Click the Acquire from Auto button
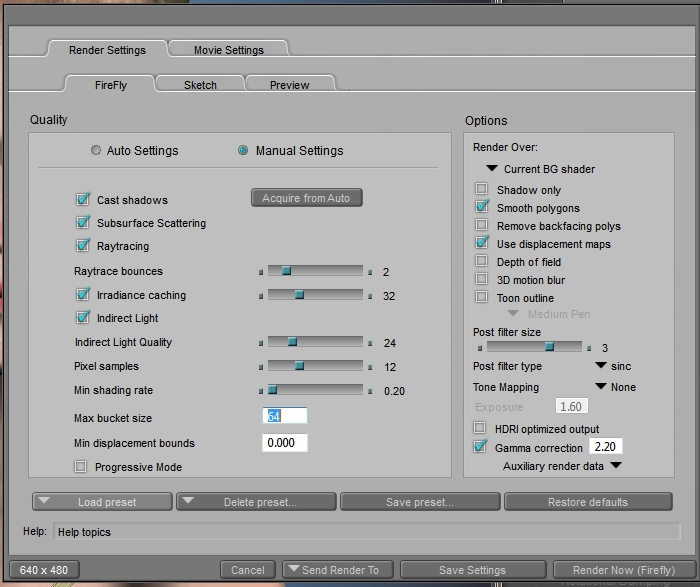 point(306,198)
